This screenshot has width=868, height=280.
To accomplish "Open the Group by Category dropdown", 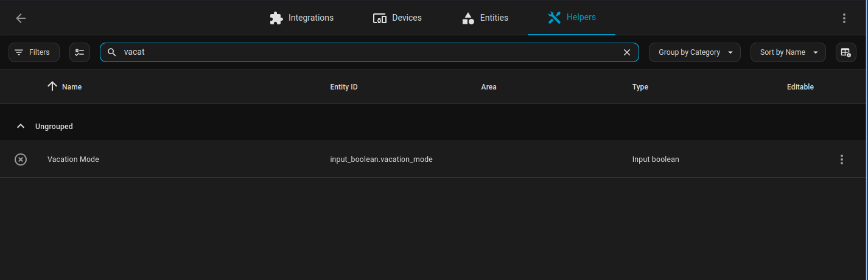I will tap(695, 52).
